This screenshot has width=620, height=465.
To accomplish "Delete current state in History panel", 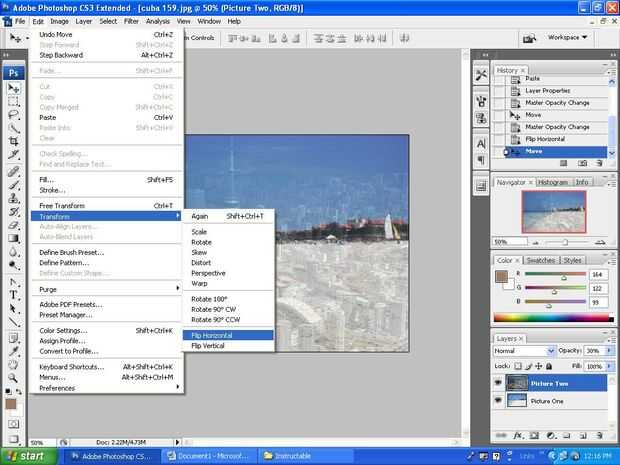I will pyautogui.click(x=599, y=163).
